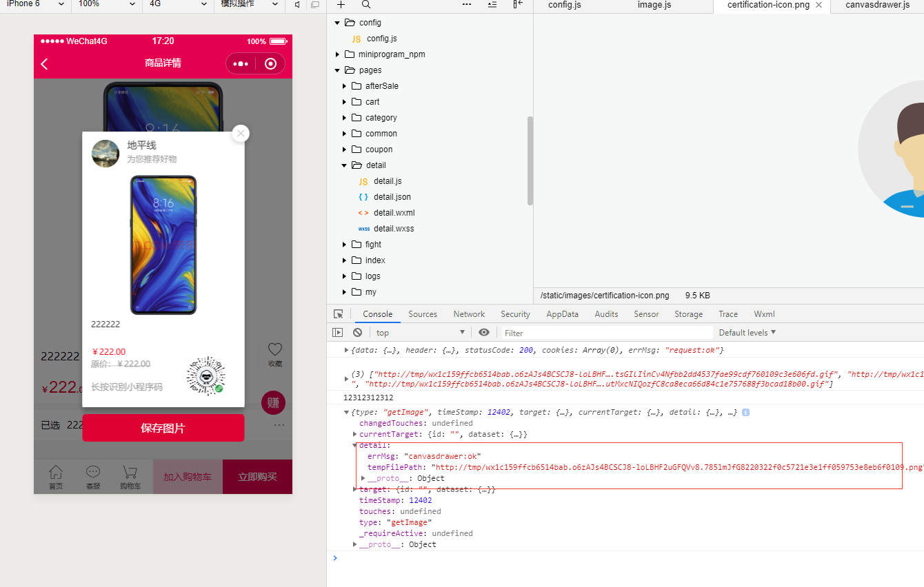Viewport: 924px width, 587px height.
Task: Collapse the config folder
Action: click(x=337, y=23)
